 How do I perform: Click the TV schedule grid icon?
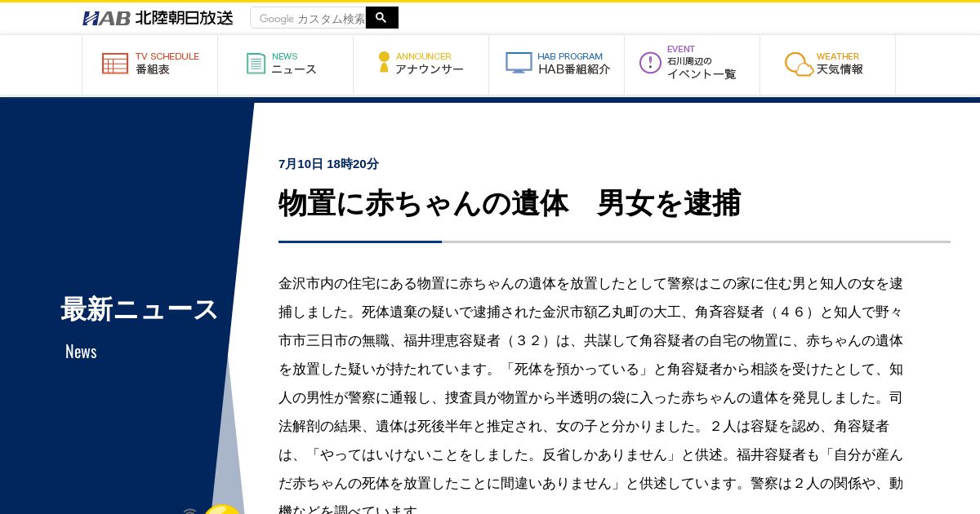115,64
